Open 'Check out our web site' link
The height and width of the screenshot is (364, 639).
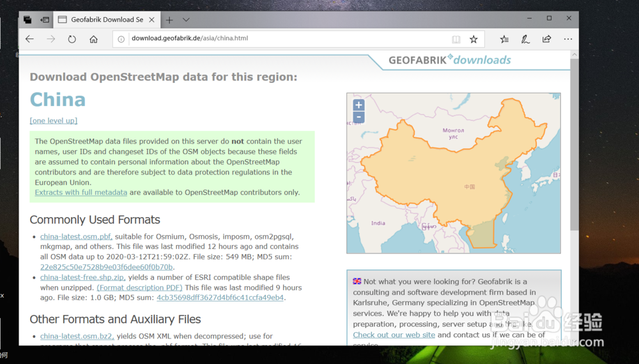coord(394,335)
